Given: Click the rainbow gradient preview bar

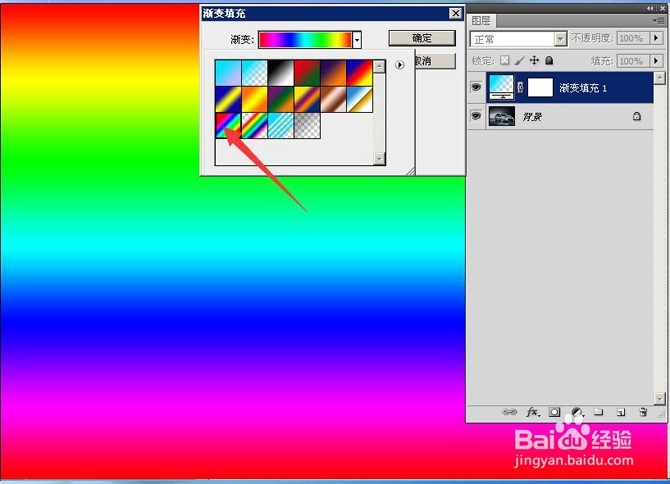Looking at the screenshot, I should (305, 40).
